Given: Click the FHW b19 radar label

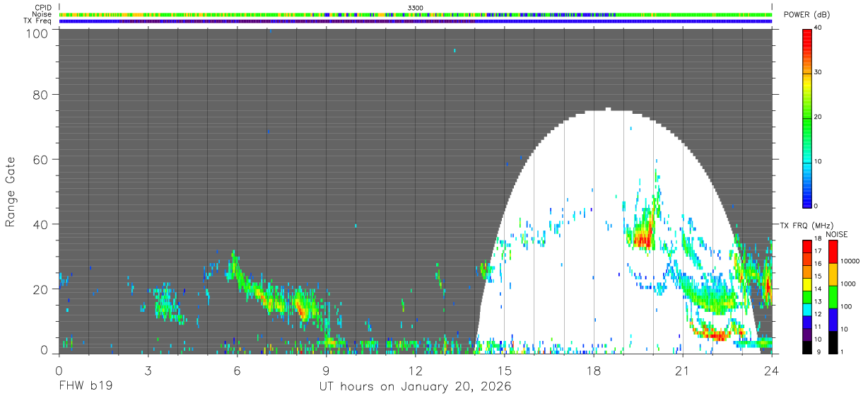Looking at the screenshot, I should (85, 387).
